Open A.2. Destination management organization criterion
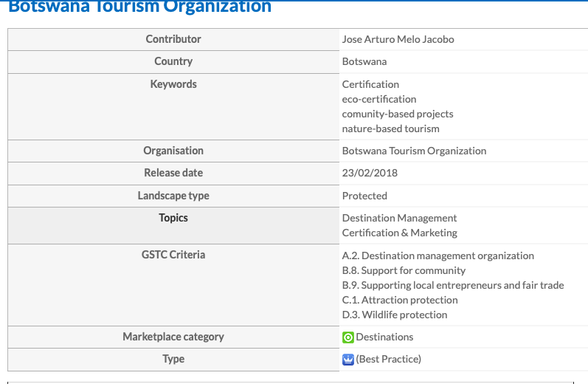Viewport: 588px width, 384px height. coord(438,256)
